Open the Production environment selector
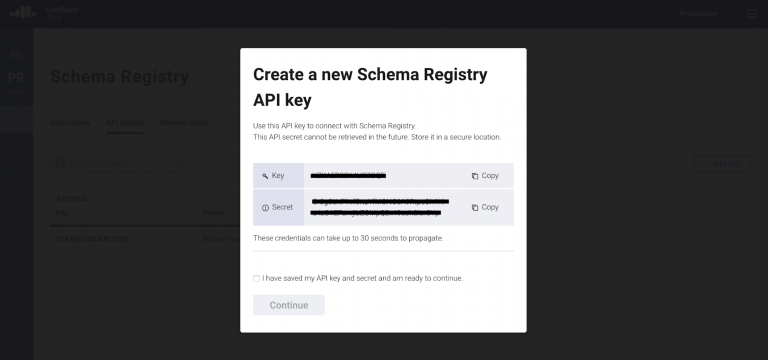Viewport: 768px width, 360px height. point(698,14)
